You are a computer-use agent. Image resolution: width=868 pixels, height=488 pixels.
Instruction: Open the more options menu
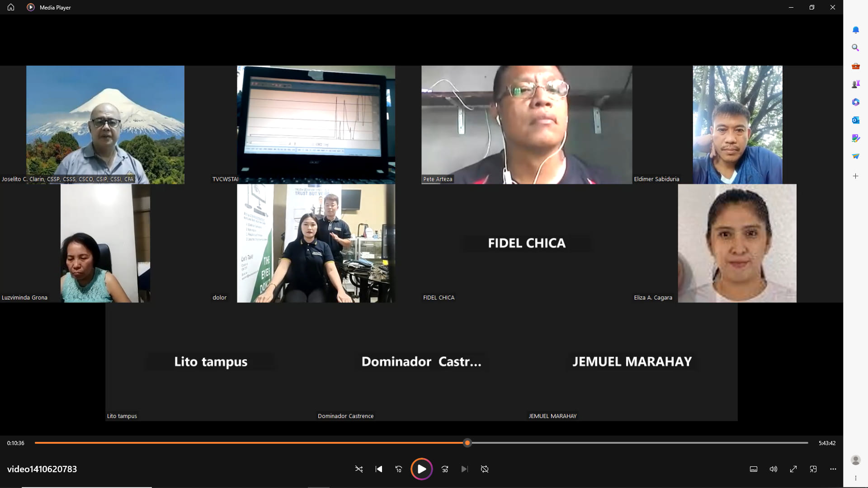click(833, 469)
